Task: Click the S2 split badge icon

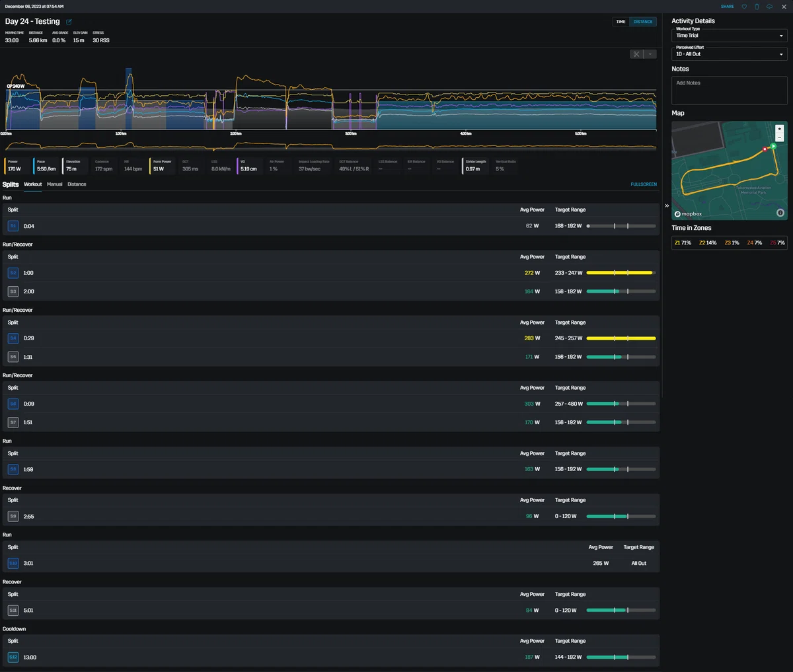Action: [13, 273]
